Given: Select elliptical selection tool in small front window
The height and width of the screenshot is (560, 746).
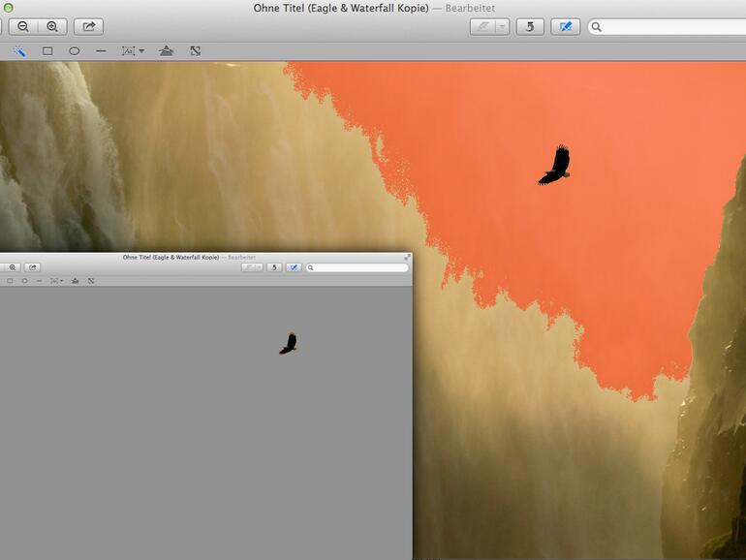Looking at the screenshot, I should point(25,281).
